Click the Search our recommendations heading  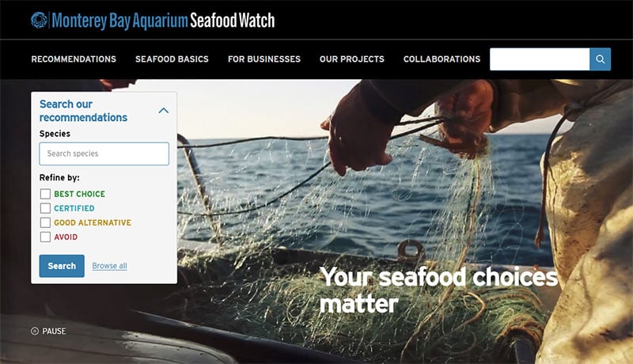click(84, 111)
